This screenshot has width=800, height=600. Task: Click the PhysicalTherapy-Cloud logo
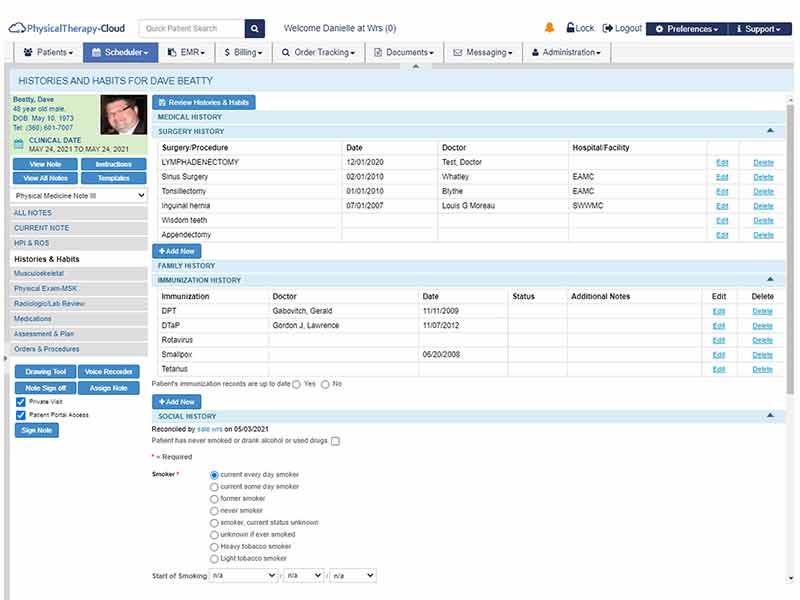coord(67,28)
